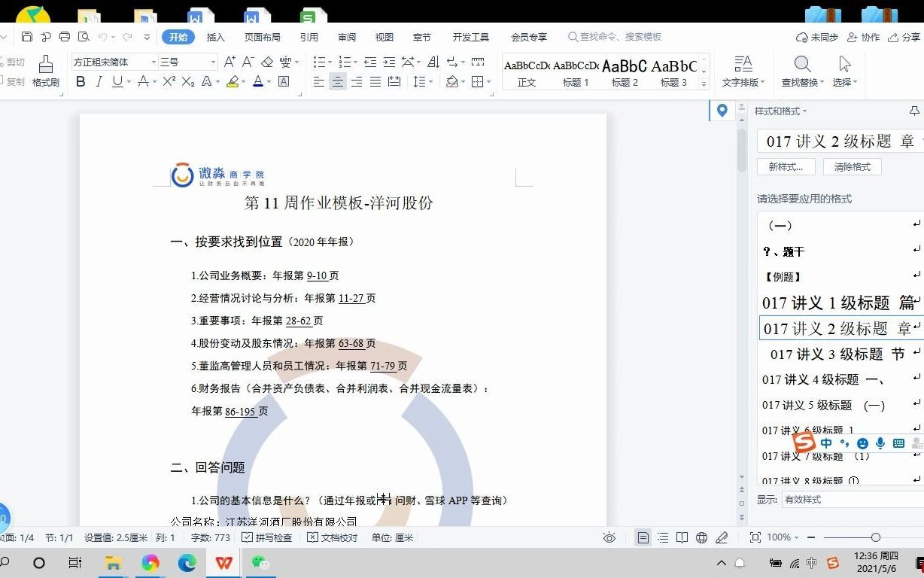The height and width of the screenshot is (578, 924).
Task: Click the subscript X₂ icon
Action: [x=188, y=82]
